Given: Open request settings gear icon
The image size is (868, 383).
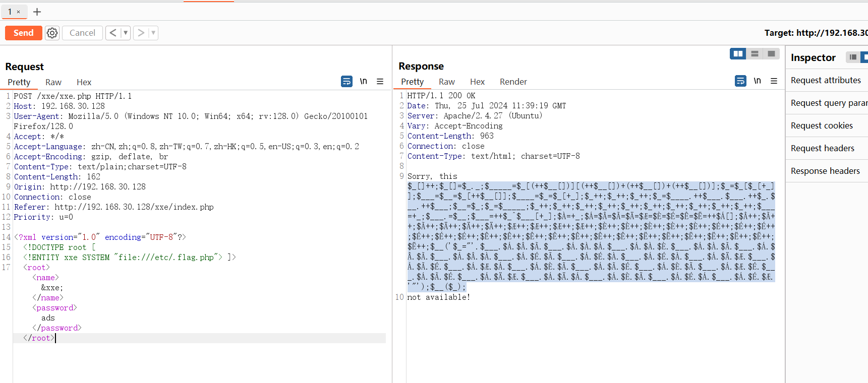Looking at the screenshot, I should tap(52, 33).
